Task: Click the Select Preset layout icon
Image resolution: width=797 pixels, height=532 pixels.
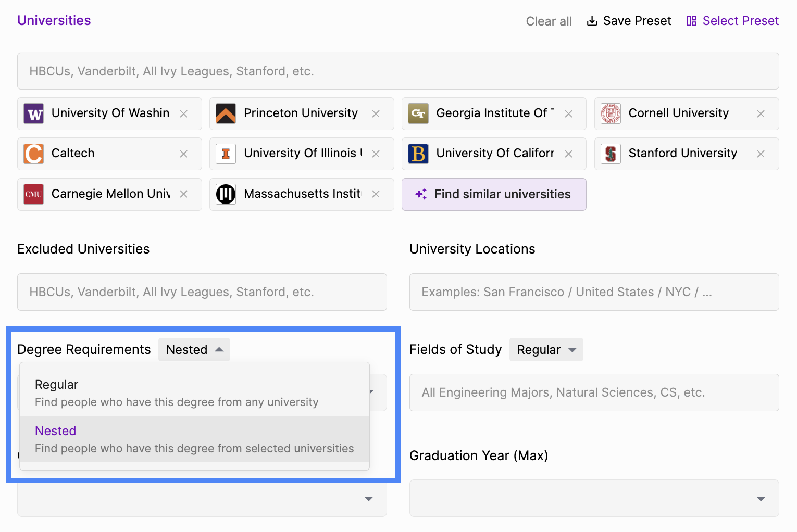Action: point(691,21)
